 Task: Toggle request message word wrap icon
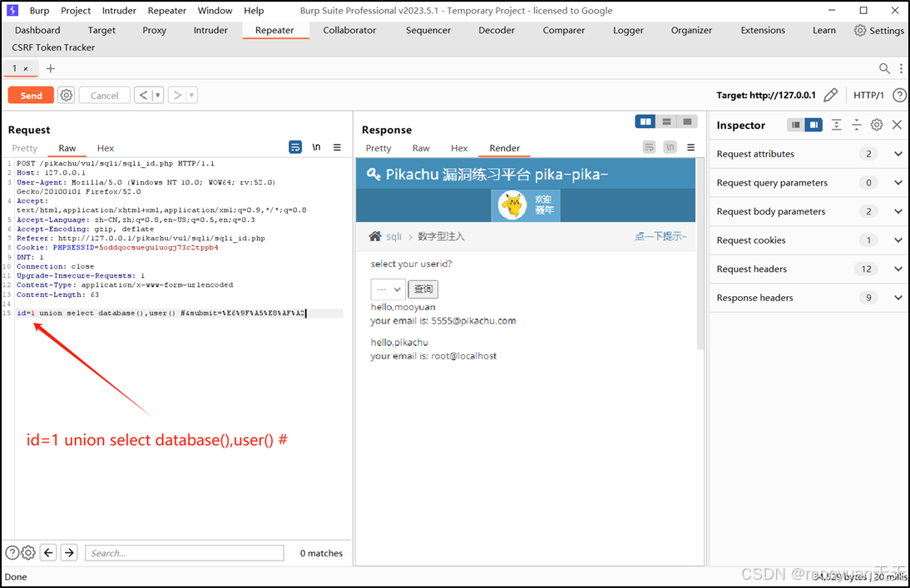pos(295,147)
